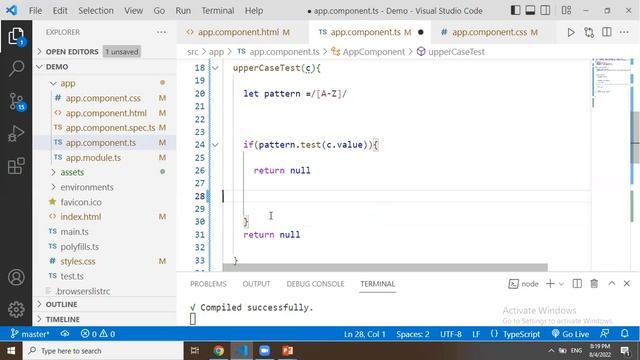Viewport: 640px width, 360px height.
Task: Open the Extensions view
Action: (x=16, y=166)
